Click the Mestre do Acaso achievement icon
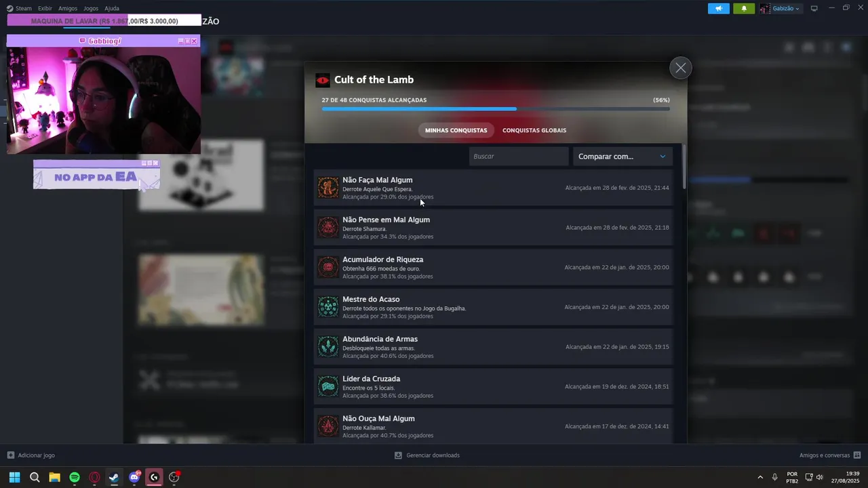Screen dimensions: 868x488 (328, 307)
